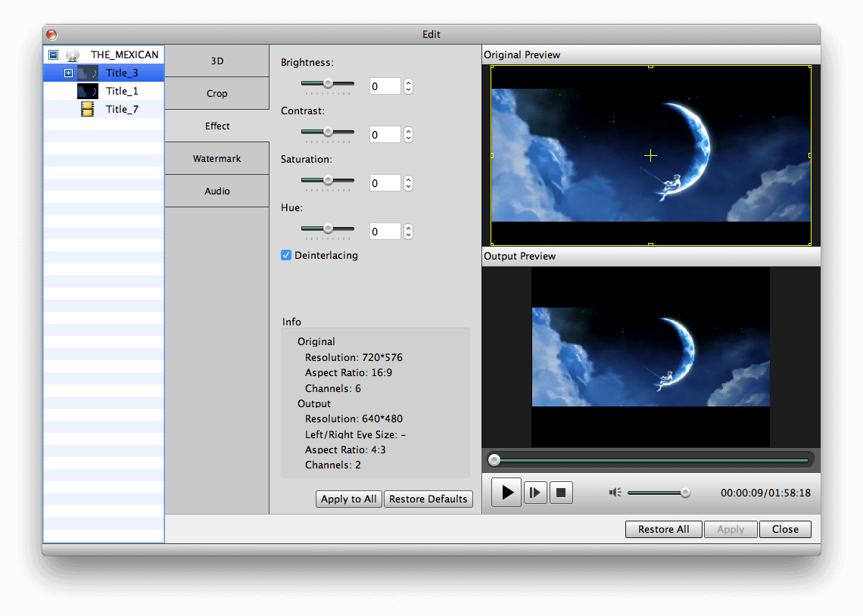863x616 pixels.
Task: Click the Title_1 video thumbnail icon
Action: point(88,91)
